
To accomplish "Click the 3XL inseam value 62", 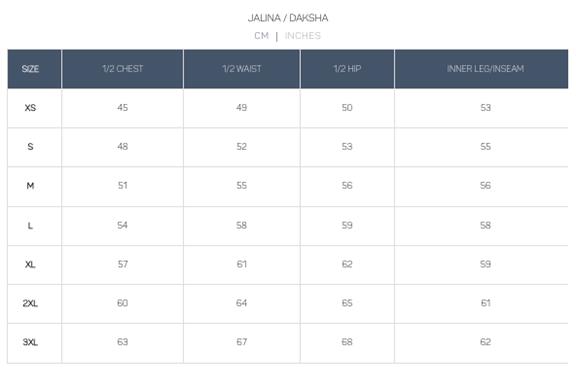I will click(485, 342).
